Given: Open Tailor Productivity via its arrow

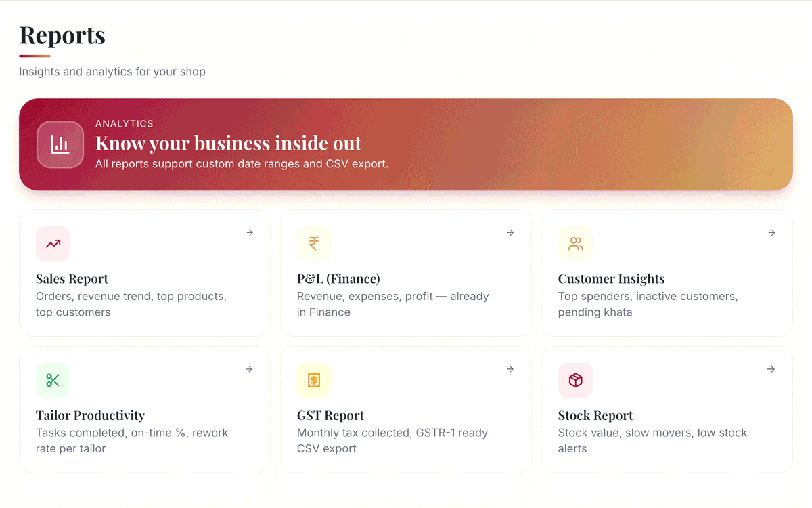Looking at the screenshot, I should pyautogui.click(x=250, y=369).
